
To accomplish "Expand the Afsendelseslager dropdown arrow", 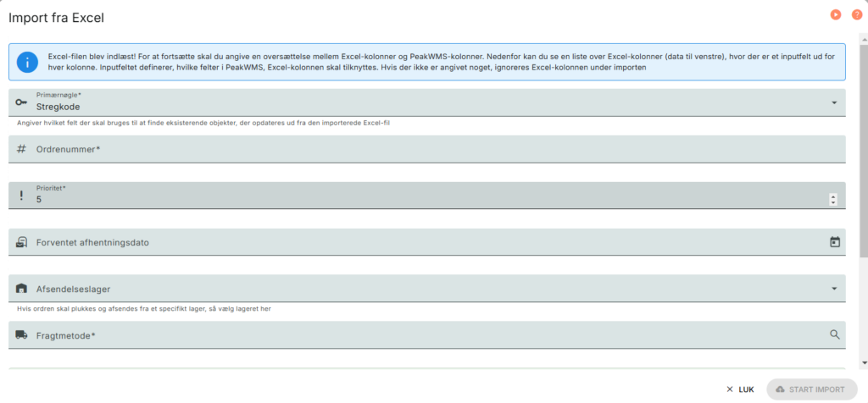I will [x=834, y=289].
